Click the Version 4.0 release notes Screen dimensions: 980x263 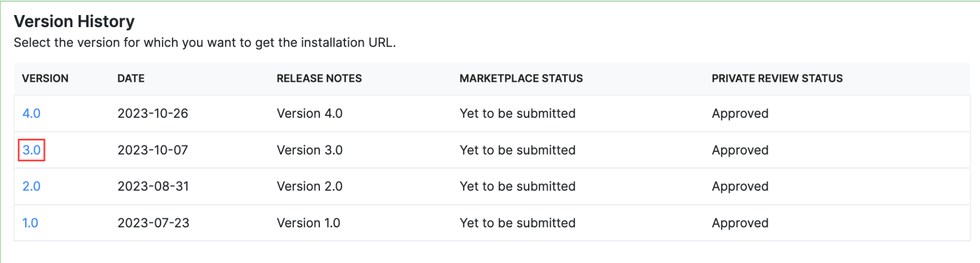(x=309, y=113)
